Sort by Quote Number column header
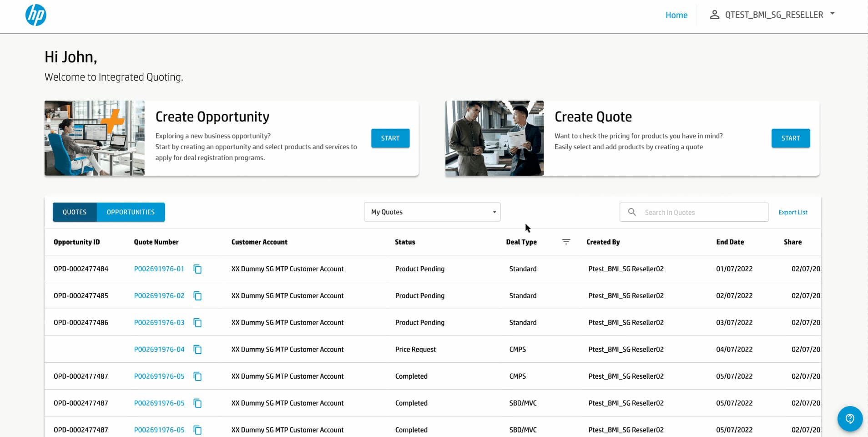This screenshot has height=437, width=868. tap(156, 242)
